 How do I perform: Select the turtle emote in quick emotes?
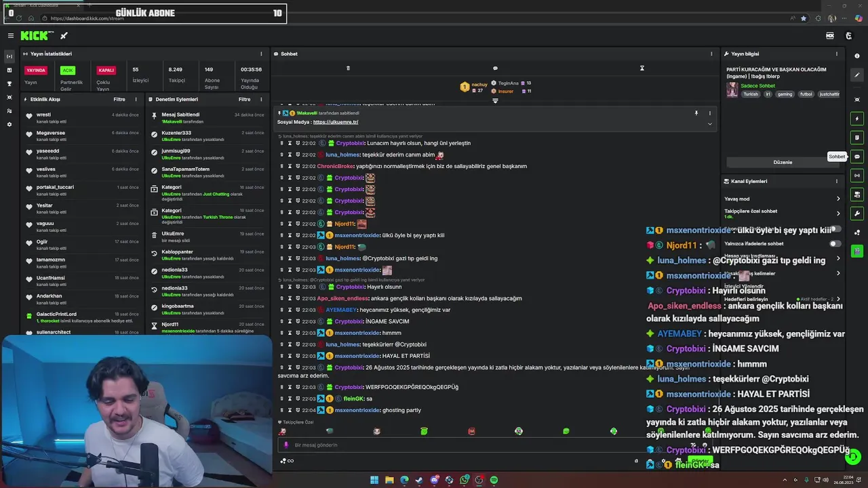[x=330, y=431]
